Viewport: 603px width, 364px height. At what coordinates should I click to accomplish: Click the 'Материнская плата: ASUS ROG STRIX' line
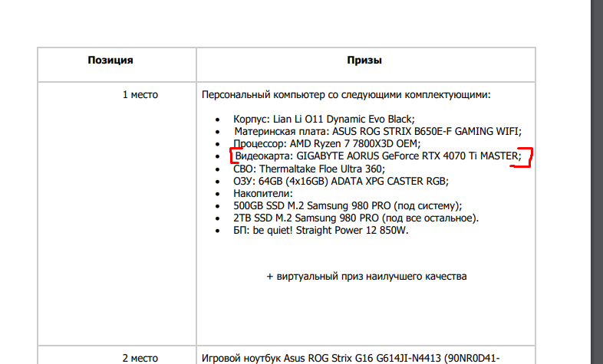pyautogui.click(x=378, y=132)
